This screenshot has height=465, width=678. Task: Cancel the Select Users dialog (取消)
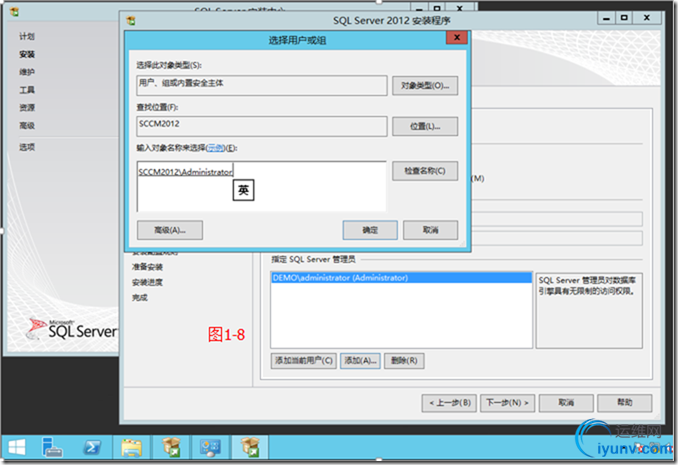point(431,230)
